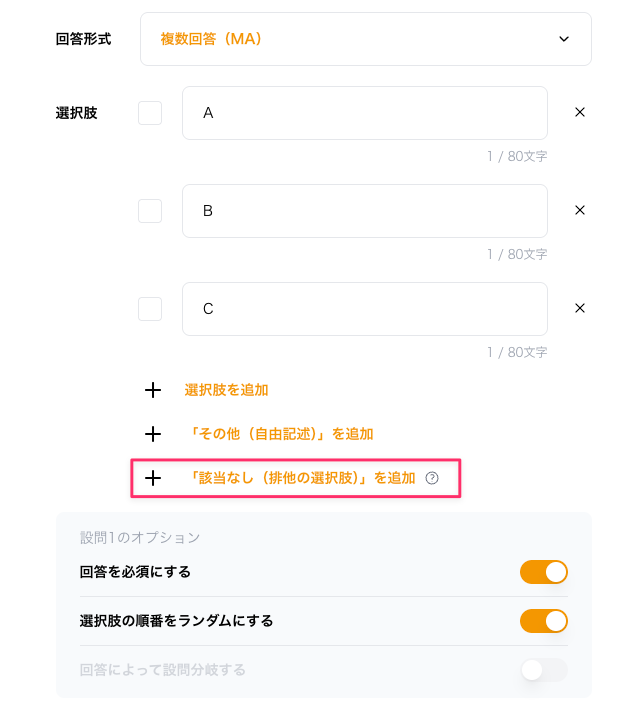623x717 pixels.
Task: Click the plus icon next to 該当なし
Action: point(153,478)
